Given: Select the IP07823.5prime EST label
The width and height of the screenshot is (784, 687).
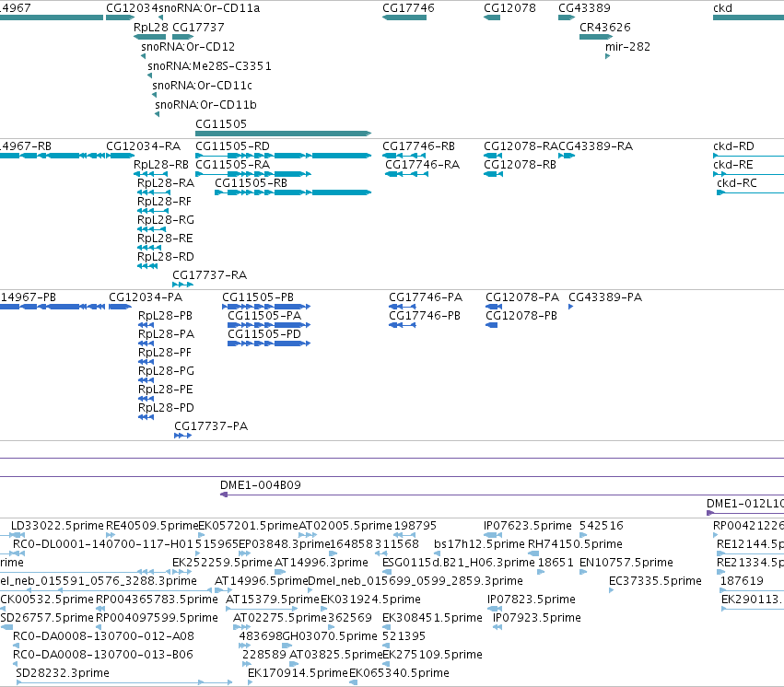Looking at the screenshot, I should 532,600.
